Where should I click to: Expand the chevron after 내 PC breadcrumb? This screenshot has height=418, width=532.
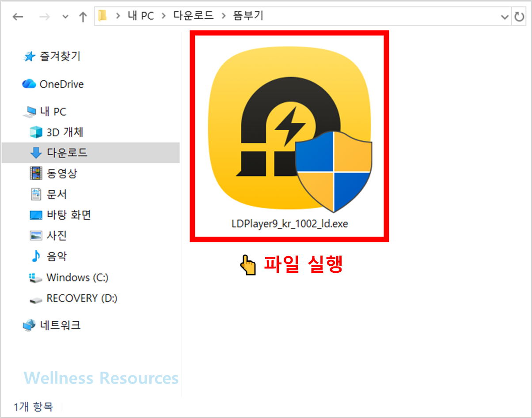click(164, 17)
